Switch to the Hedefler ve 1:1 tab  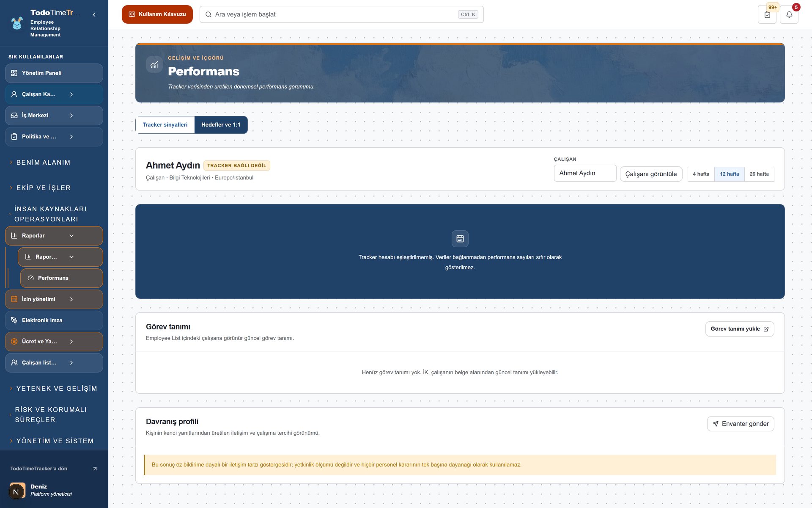pos(221,125)
